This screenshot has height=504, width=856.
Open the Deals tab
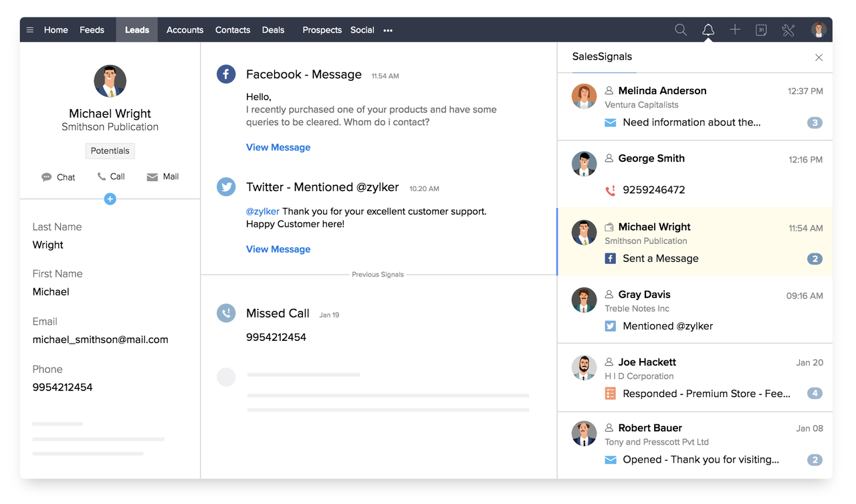274,30
